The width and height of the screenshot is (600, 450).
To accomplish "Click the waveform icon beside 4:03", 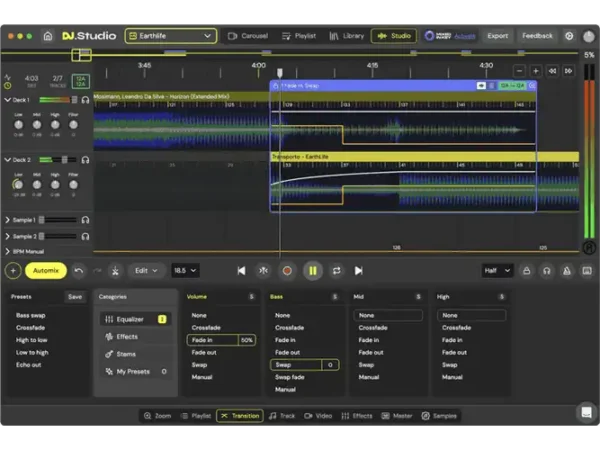I will [x=7, y=77].
